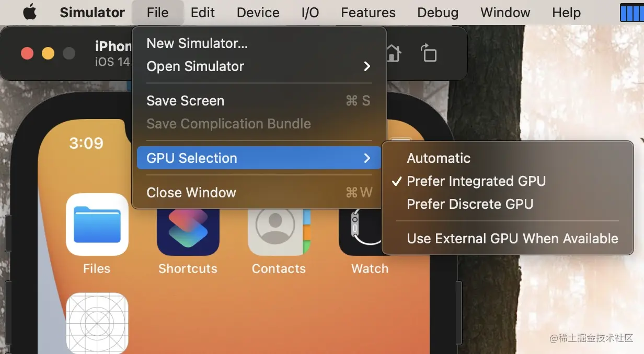644x354 pixels.
Task: Select Save Screen menu item
Action: tap(259, 101)
